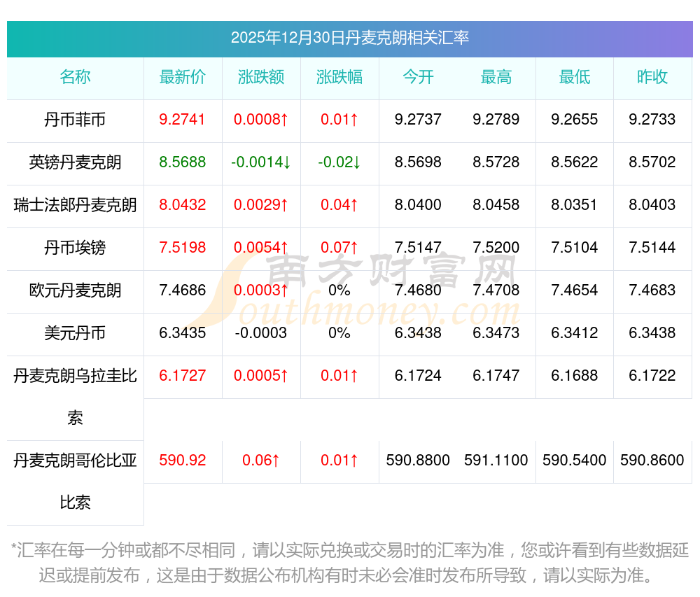Click the 涨跌幅 column header

pyautogui.click(x=339, y=77)
